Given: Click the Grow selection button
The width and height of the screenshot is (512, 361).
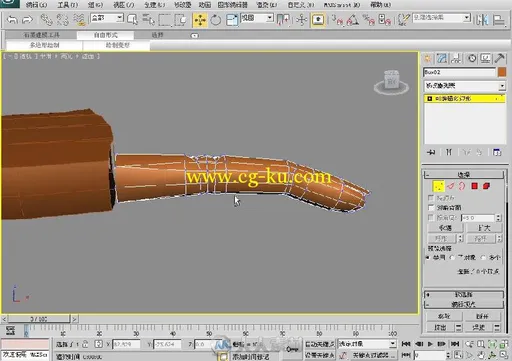Looking at the screenshot, I should pos(484,228).
